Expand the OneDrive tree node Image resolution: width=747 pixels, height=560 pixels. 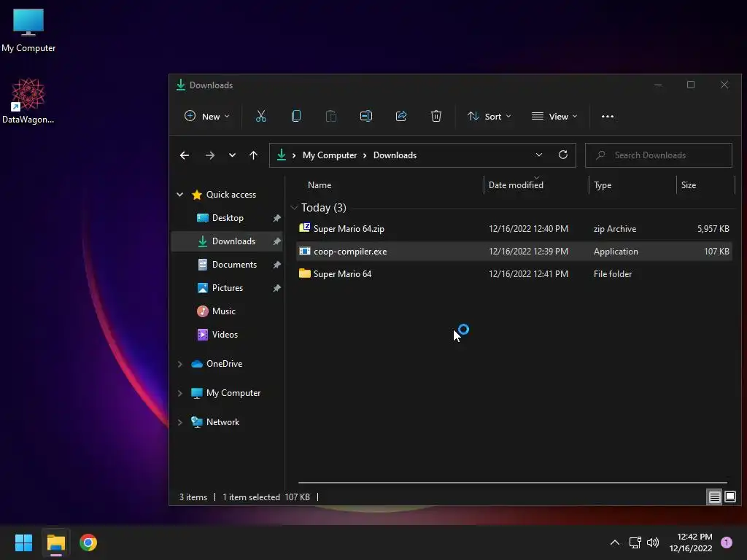click(x=180, y=364)
